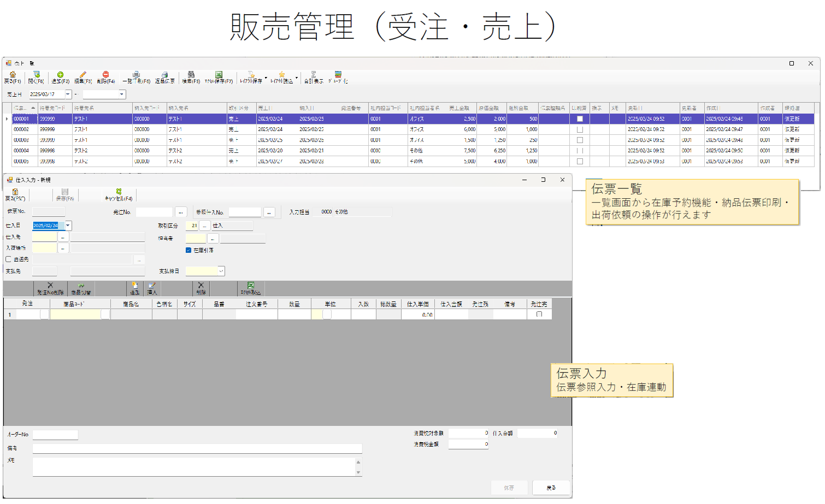Click the 戻る button at bottom right
Image resolution: width=825 pixels, height=504 pixels.
click(x=551, y=488)
